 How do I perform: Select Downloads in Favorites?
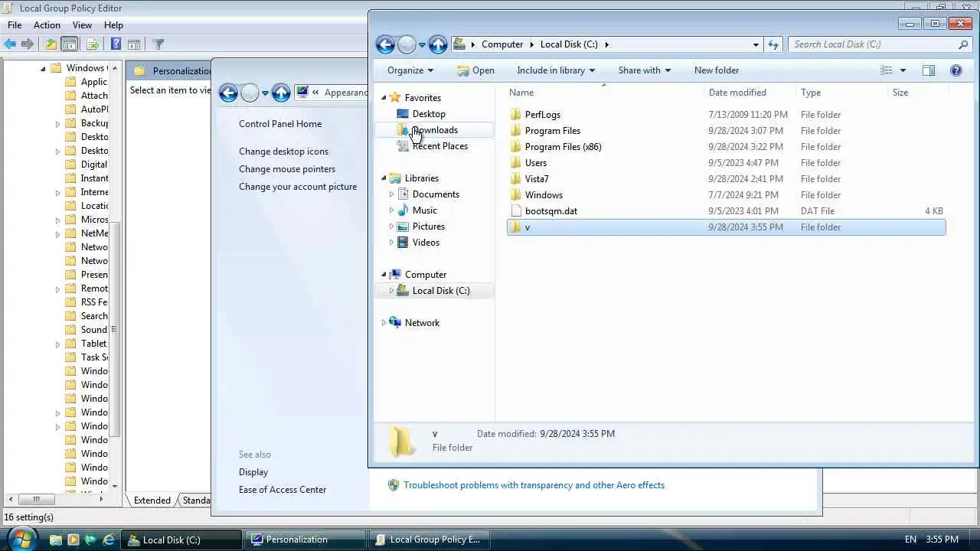[x=435, y=130]
